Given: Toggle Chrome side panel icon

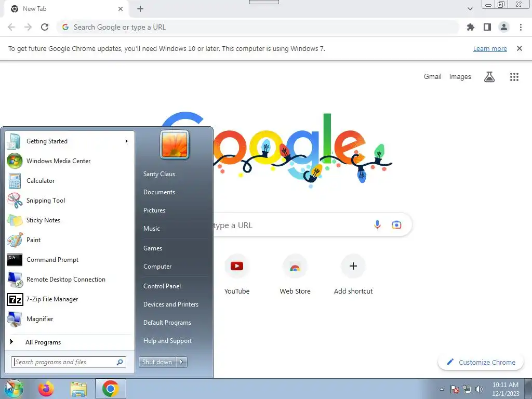Looking at the screenshot, I should [x=487, y=27].
